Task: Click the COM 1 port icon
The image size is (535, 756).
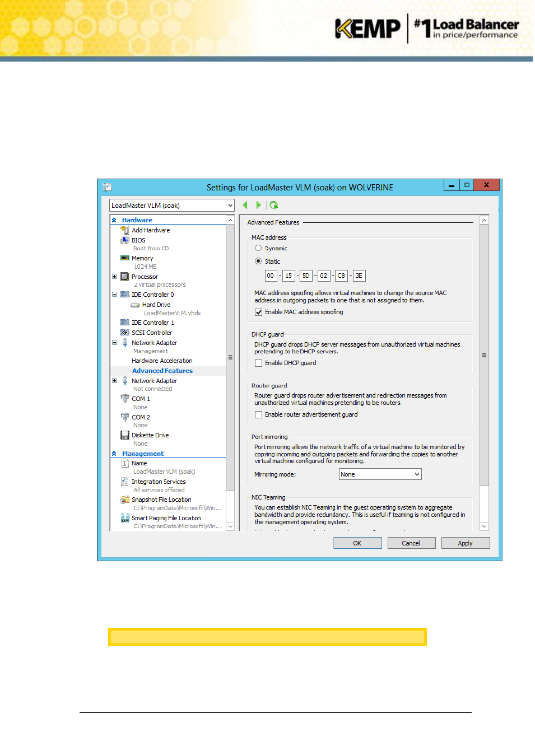Action: pos(125,399)
